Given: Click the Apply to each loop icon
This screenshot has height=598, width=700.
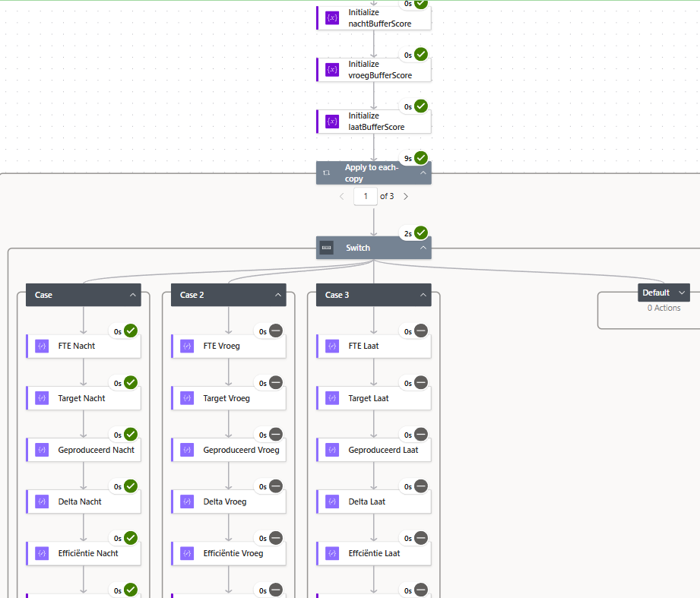Looking at the screenshot, I should click(x=327, y=172).
